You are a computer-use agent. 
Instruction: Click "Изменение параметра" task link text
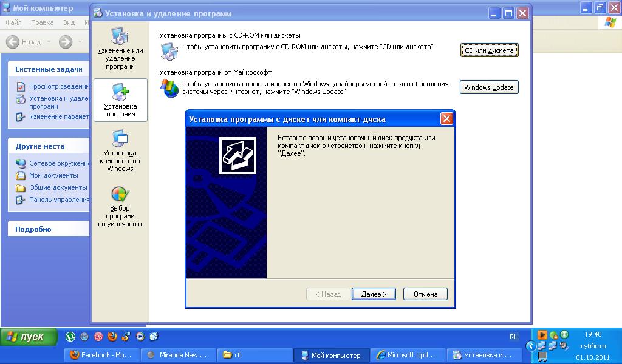59,116
